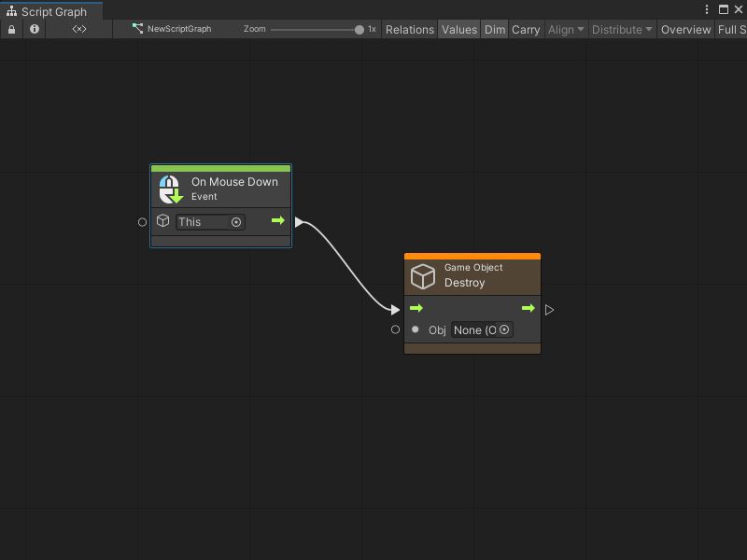Click the Full Screen button
This screenshot has height=560, width=747.
(x=734, y=29)
